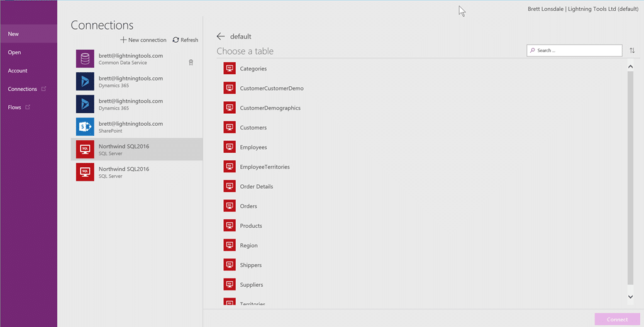
Task: Click the Orders table icon
Action: coord(230,206)
